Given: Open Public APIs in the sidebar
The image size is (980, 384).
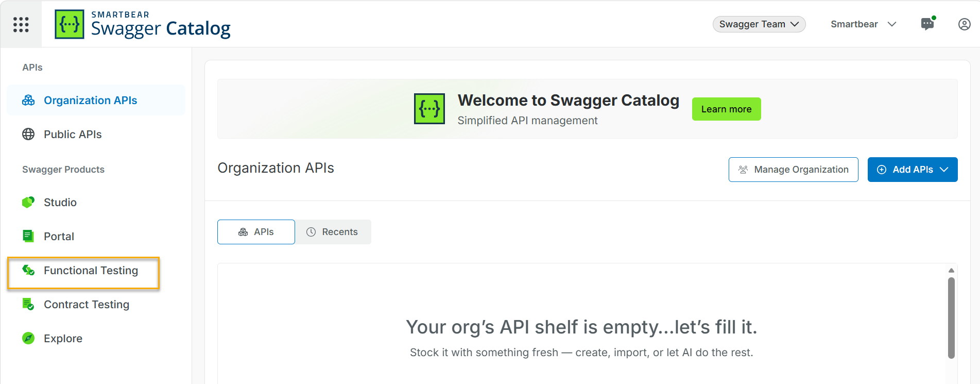Looking at the screenshot, I should click(96, 135).
